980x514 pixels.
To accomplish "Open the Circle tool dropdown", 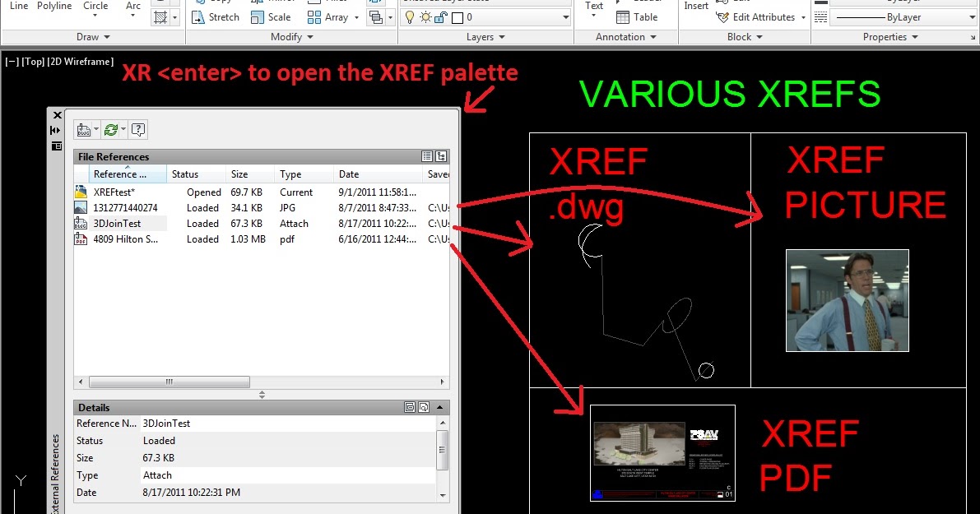I will 95,15.
